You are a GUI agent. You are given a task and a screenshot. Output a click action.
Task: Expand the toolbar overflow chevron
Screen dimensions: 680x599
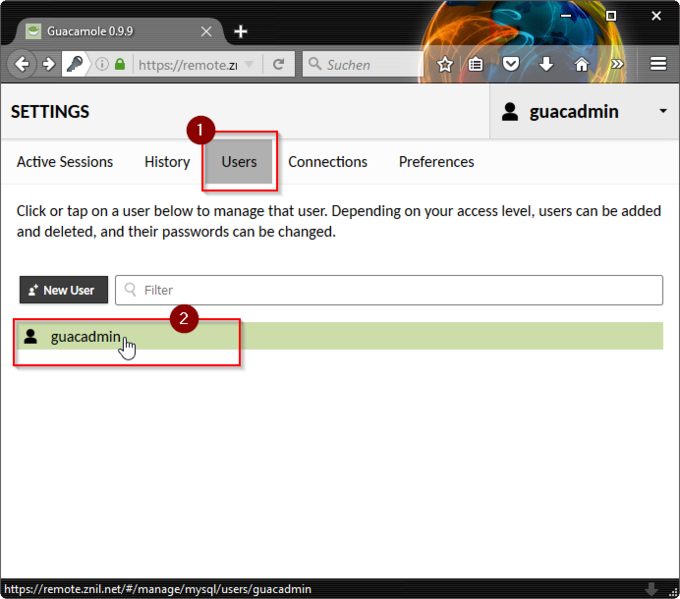617,64
